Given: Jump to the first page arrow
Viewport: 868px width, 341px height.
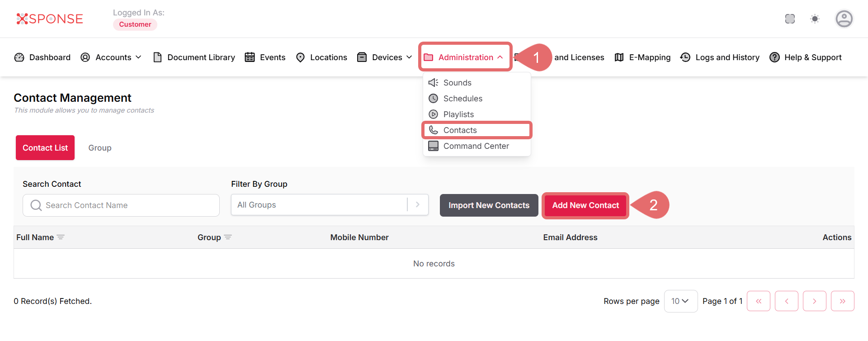Looking at the screenshot, I should tap(759, 301).
